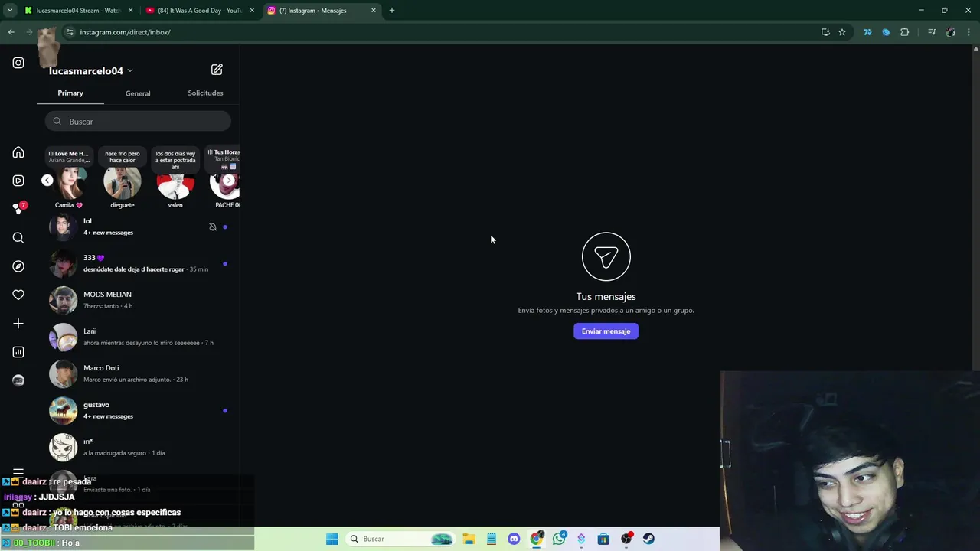Open conversation with gustavo
This screenshot has height=551, width=980.
pos(138,410)
